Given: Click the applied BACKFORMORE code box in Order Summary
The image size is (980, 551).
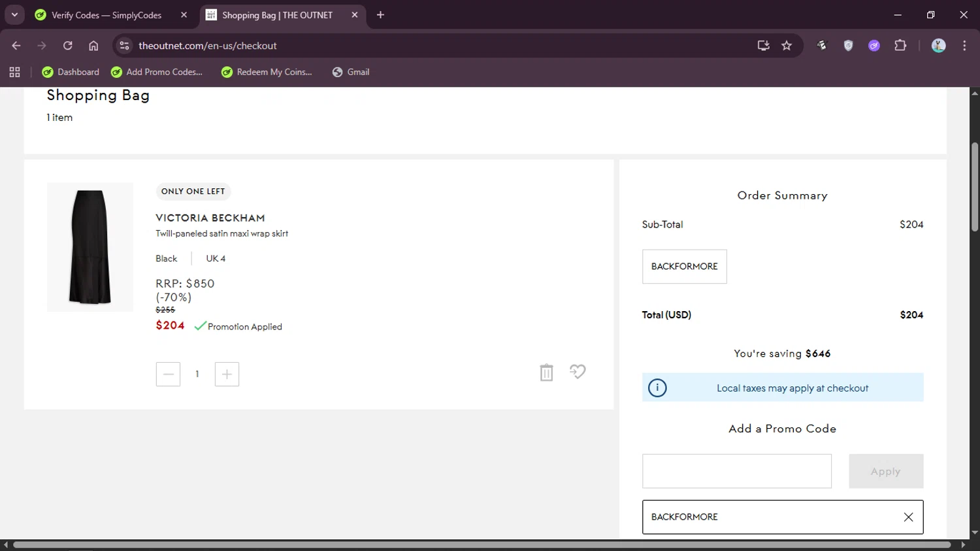Looking at the screenshot, I should point(684,267).
